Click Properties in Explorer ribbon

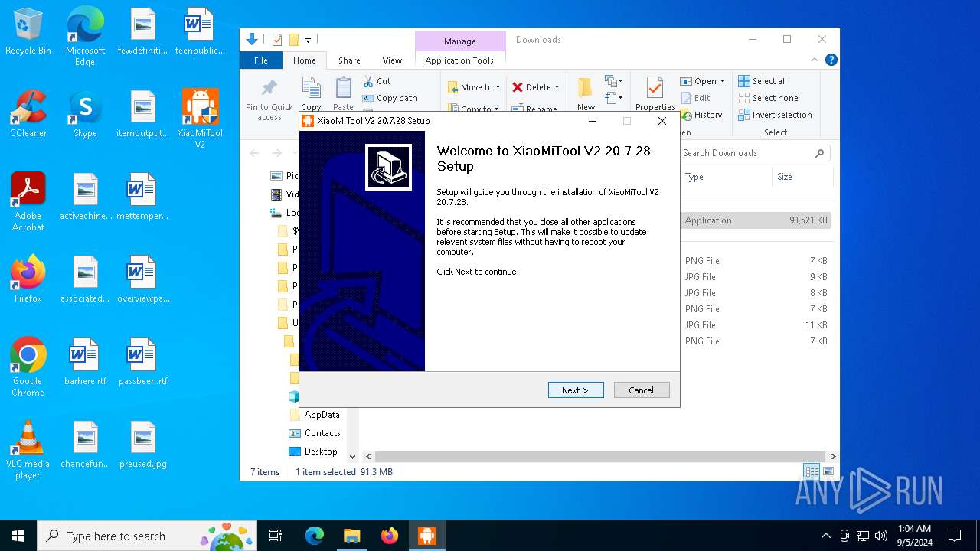(x=655, y=94)
